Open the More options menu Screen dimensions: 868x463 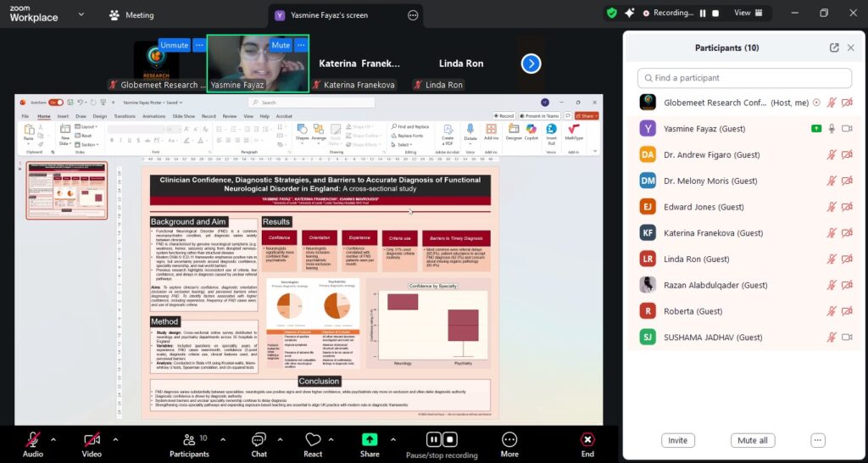coord(509,443)
